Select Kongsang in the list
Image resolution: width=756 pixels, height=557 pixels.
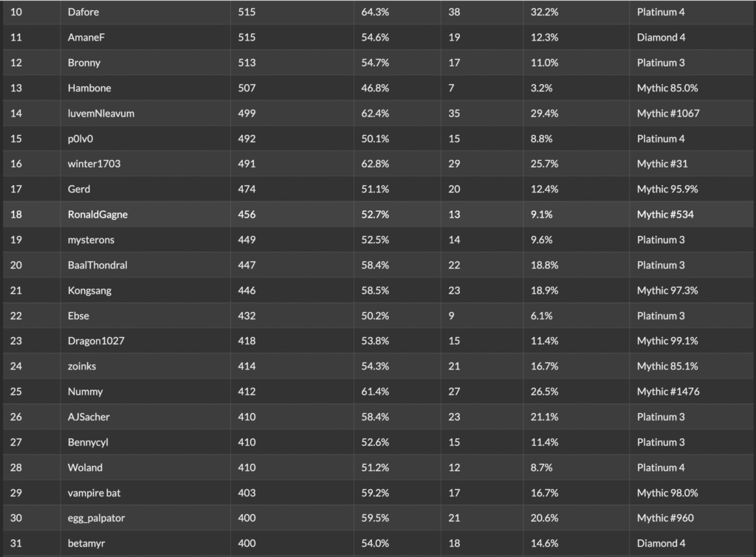(90, 291)
